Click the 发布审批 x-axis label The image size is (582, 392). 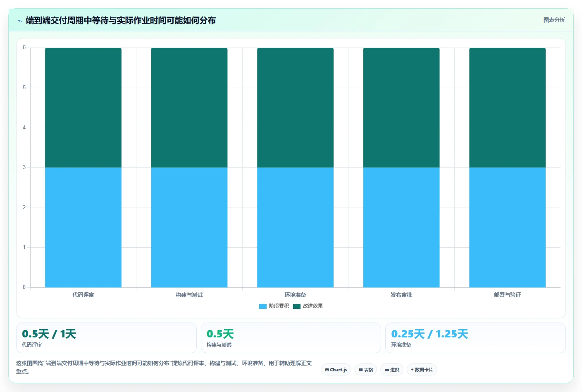point(401,295)
